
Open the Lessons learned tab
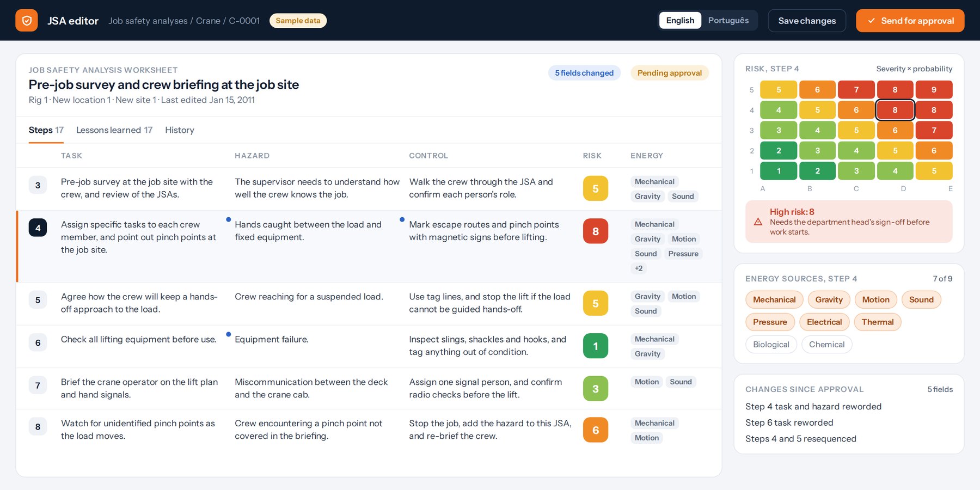coord(114,130)
